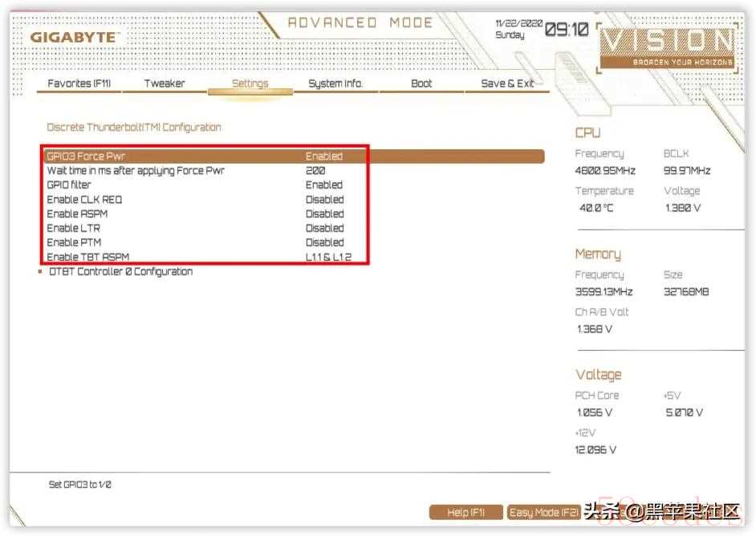756x536 pixels.
Task: Open the Enable ASPM Disabled dropdown
Action: click(x=324, y=214)
